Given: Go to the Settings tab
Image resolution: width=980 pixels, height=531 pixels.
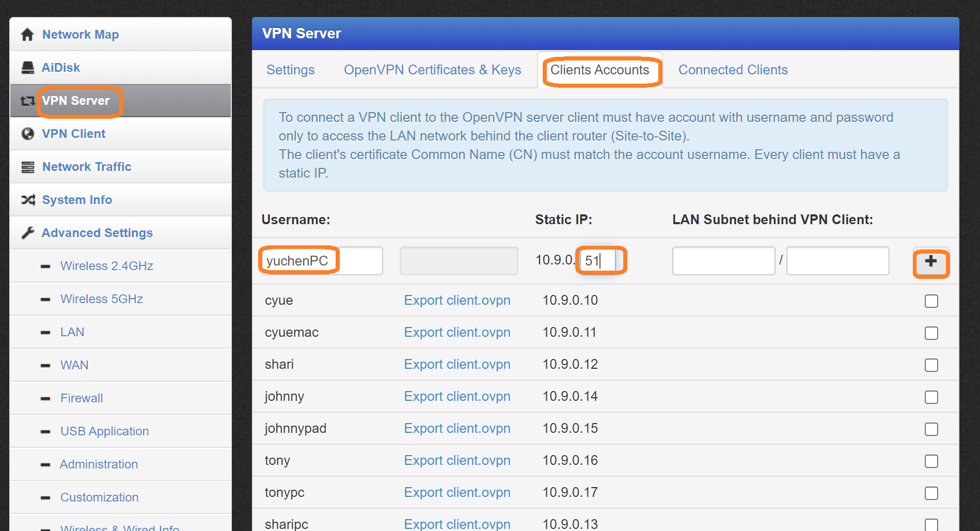Looking at the screenshot, I should (290, 70).
